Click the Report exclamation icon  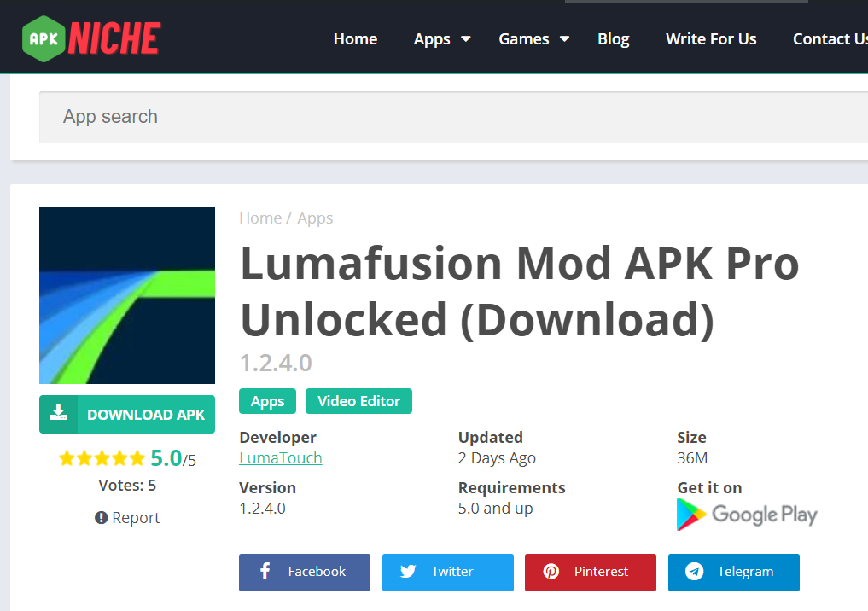(101, 517)
